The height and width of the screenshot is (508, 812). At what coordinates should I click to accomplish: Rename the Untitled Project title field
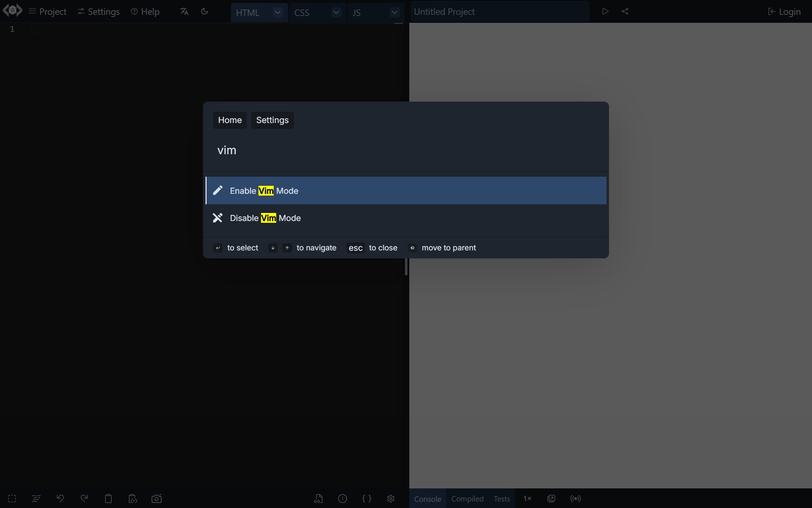click(500, 11)
